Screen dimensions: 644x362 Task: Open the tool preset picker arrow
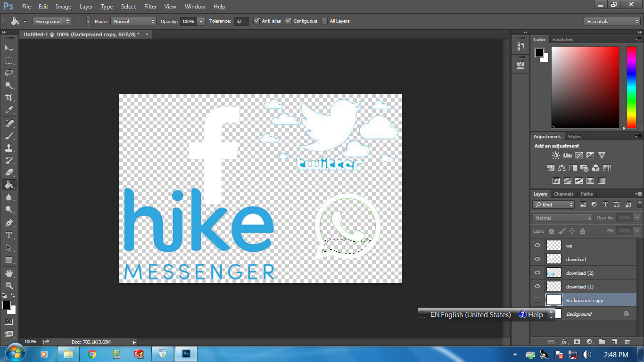coord(25,21)
